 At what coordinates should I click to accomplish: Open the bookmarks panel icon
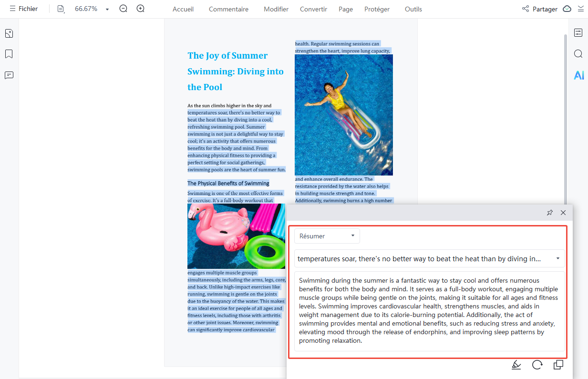[x=9, y=54]
